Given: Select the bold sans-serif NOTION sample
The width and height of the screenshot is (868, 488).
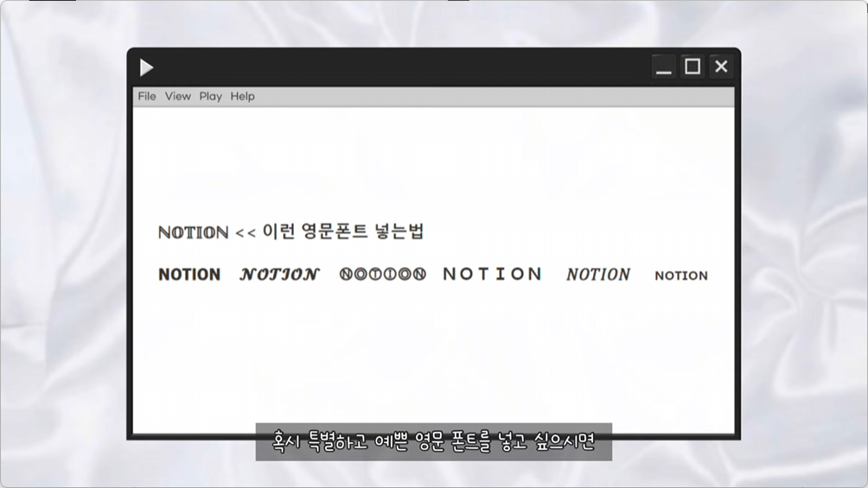Looking at the screenshot, I should point(189,275).
